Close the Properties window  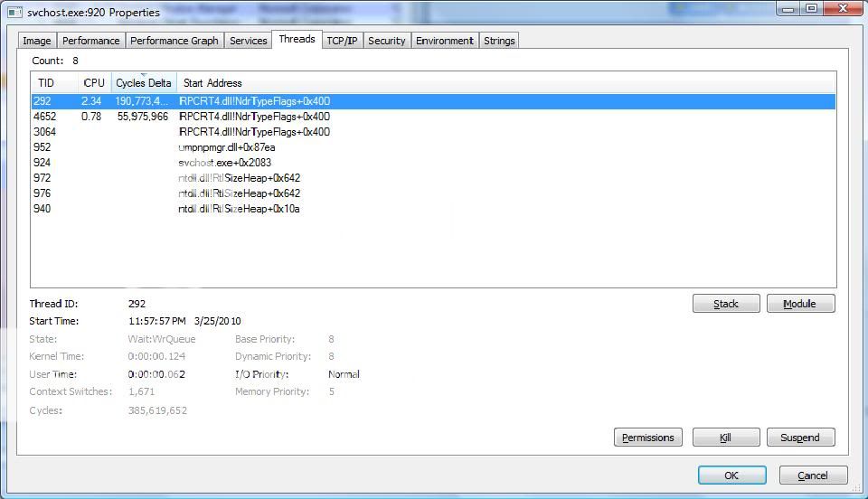[x=843, y=9]
